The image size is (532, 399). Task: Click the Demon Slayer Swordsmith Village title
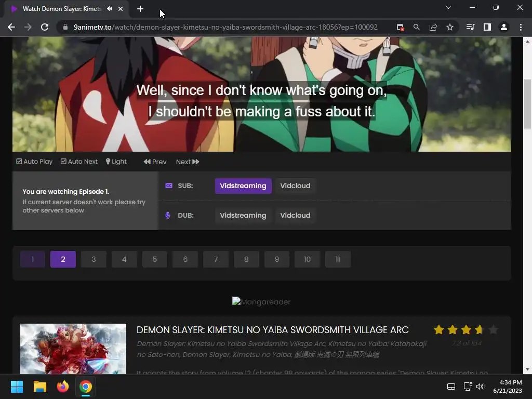[x=272, y=330]
